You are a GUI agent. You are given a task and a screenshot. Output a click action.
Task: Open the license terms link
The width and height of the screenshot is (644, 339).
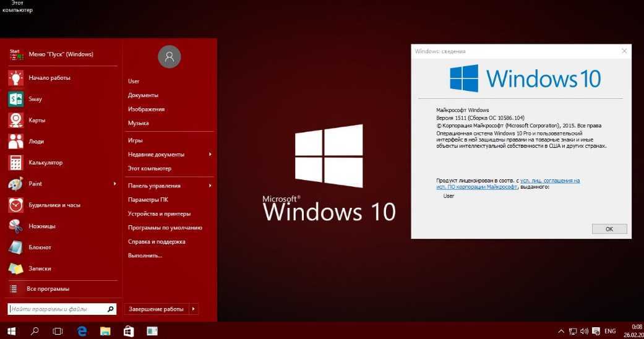point(508,184)
